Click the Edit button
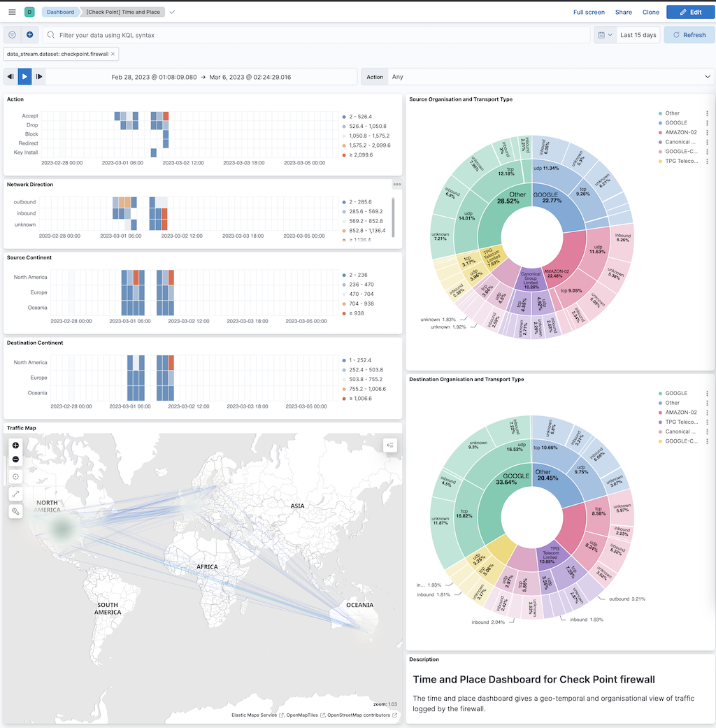Screen dimensions: 716x728 [690, 12]
